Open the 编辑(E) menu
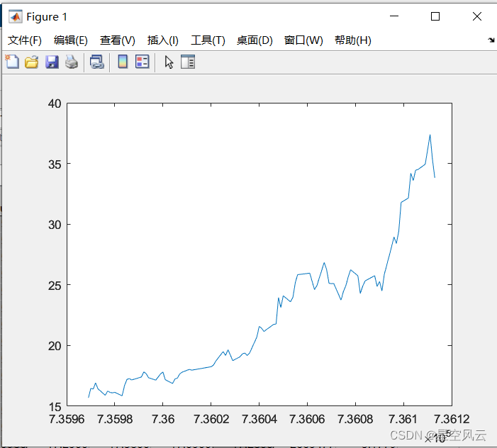The width and height of the screenshot is (497, 448). [71, 40]
